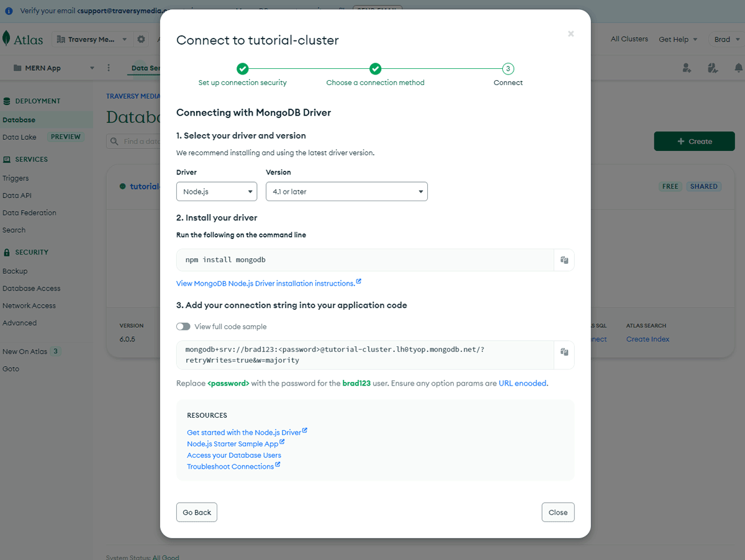Click the green Create button
Screen dimensions: 745x560
[694, 141]
